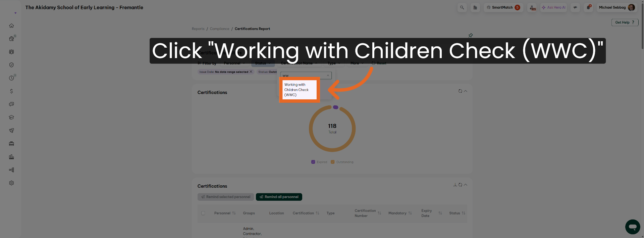The height and width of the screenshot is (238, 644).
Task: Refresh the Certifications table panel
Action: pos(460,185)
